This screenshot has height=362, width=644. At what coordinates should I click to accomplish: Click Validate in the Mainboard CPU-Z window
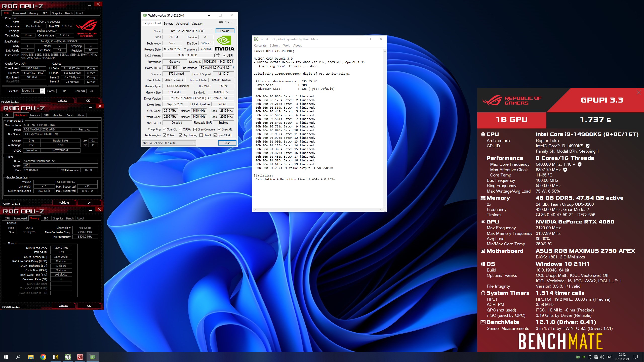click(x=64, y=203)
